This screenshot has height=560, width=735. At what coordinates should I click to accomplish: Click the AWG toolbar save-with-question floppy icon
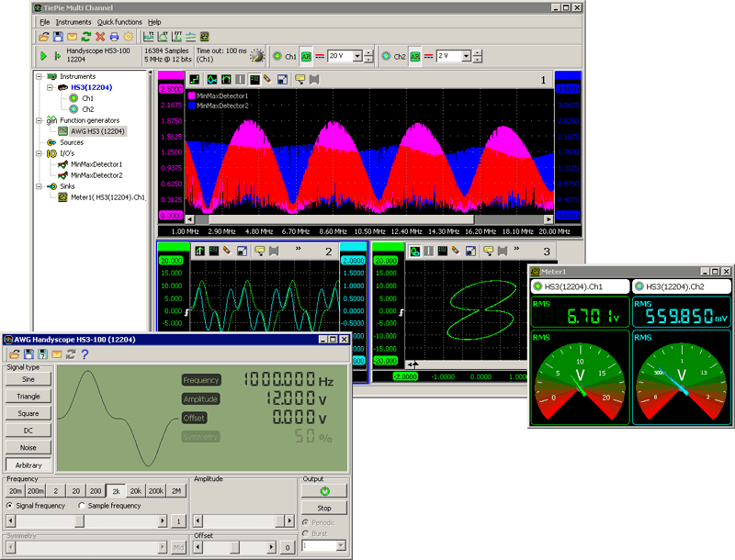[42, 354]
